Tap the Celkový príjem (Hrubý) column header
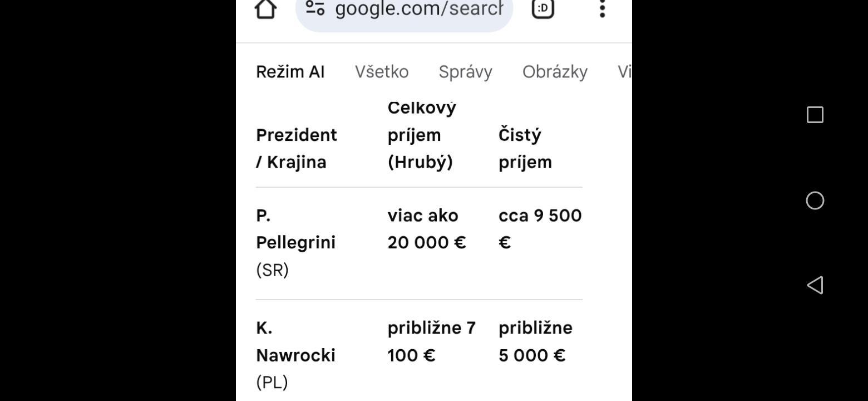868x401 pixels. pyautogui.click(x=422, y=135)
